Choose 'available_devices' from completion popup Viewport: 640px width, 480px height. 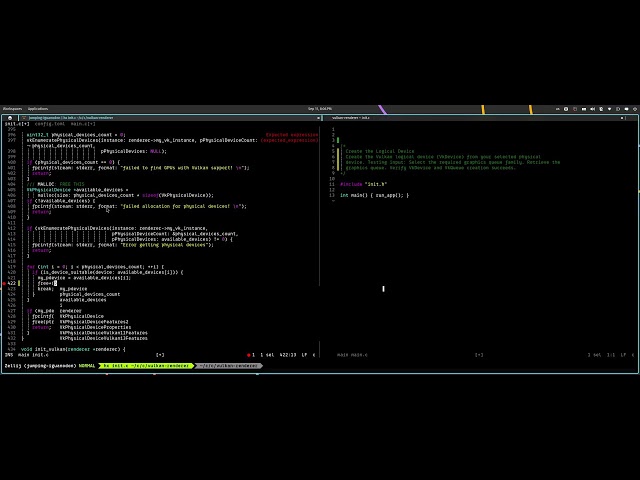[83, 300]
